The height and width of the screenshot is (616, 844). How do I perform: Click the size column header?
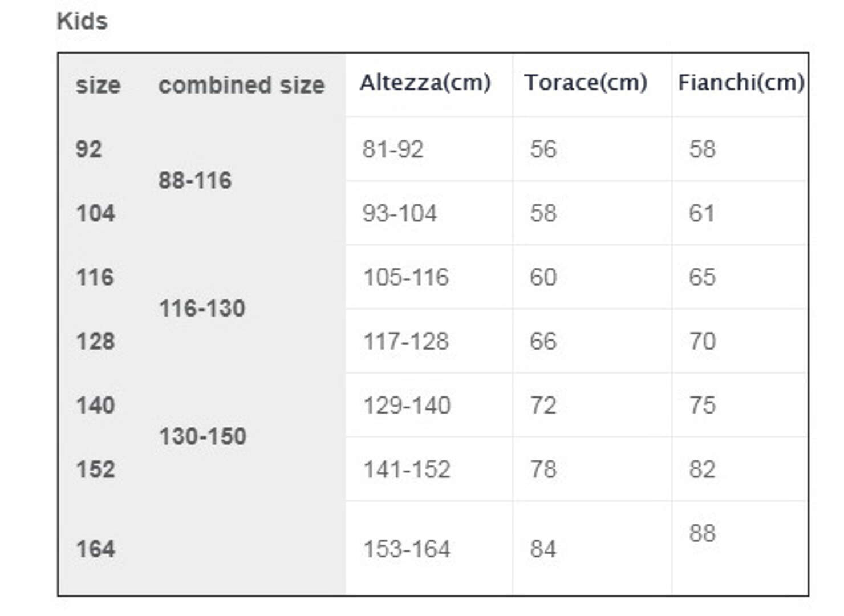coord(98,85)
